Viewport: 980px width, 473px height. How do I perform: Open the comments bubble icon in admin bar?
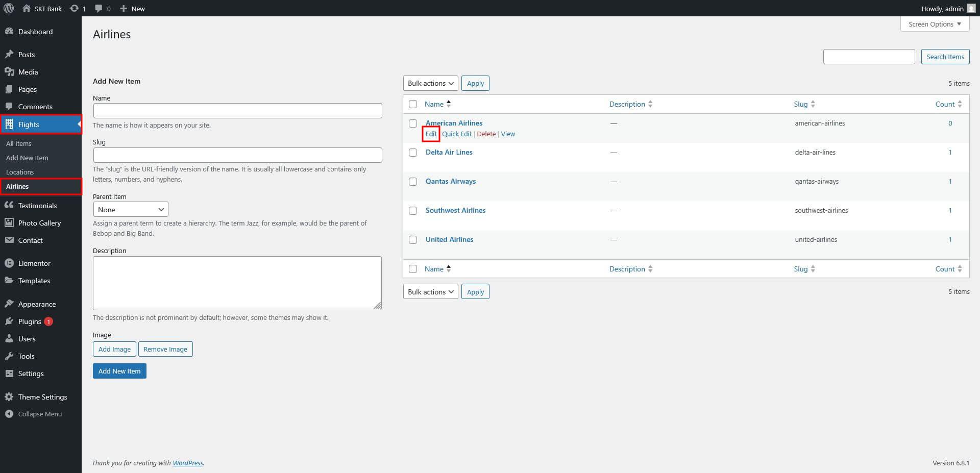[99, 8]
